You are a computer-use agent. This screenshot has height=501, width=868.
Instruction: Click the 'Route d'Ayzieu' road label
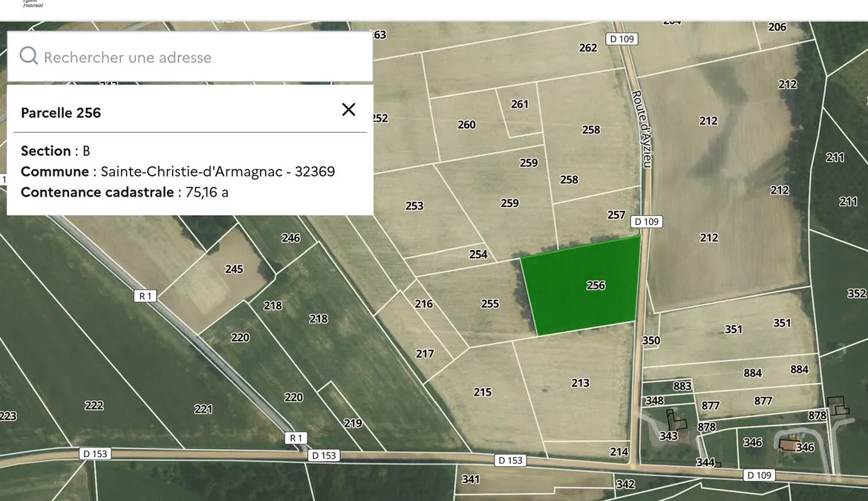[642, 129]
